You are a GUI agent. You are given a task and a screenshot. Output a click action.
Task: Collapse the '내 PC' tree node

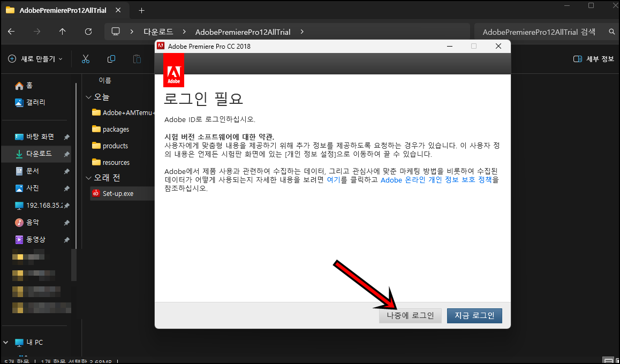tap(6, 342)
